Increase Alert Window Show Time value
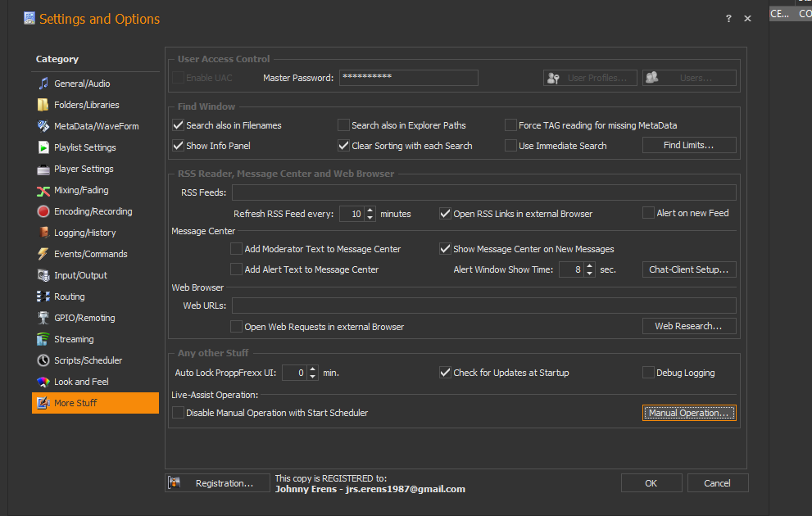Screen dimensions: 812x516 (589, 266)
